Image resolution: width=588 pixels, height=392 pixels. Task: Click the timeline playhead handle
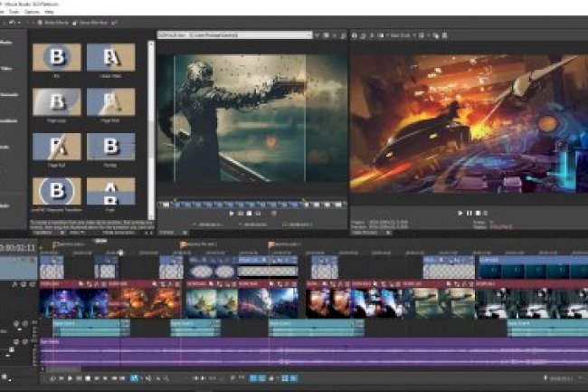click(x=120, y=253)
